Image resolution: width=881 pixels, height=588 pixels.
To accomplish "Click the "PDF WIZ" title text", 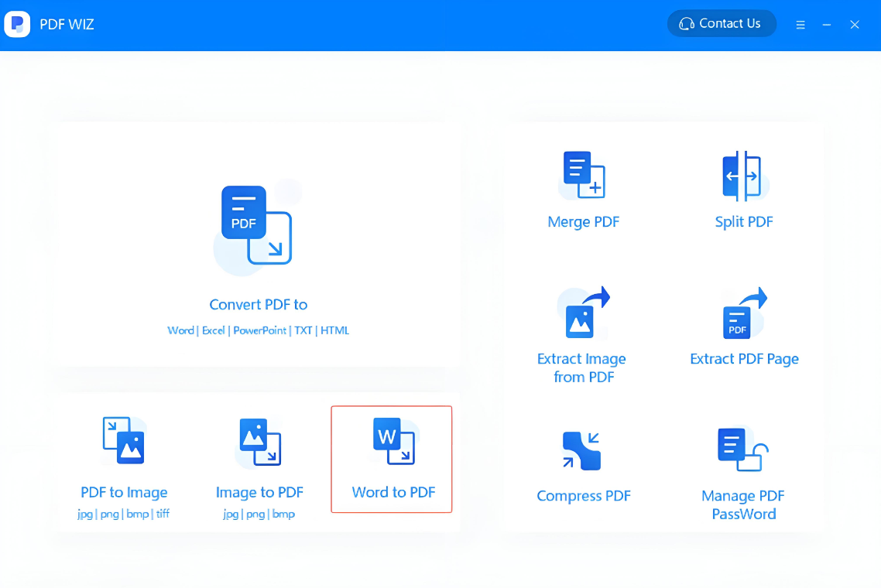I will [x=67, y=25].
